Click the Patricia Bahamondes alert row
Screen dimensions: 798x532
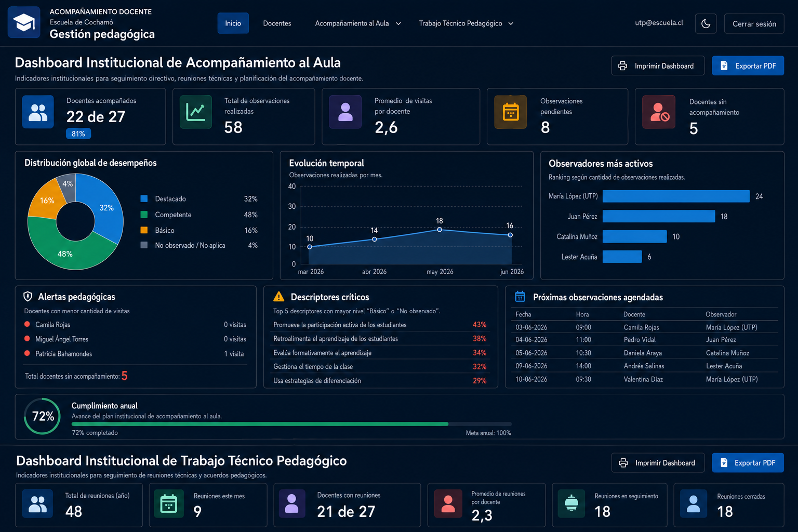pos(135,354)
